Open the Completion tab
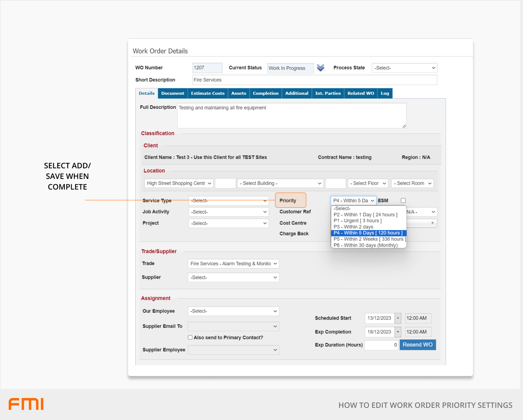Viewport: 523px width, 420px height. point(265,93)
